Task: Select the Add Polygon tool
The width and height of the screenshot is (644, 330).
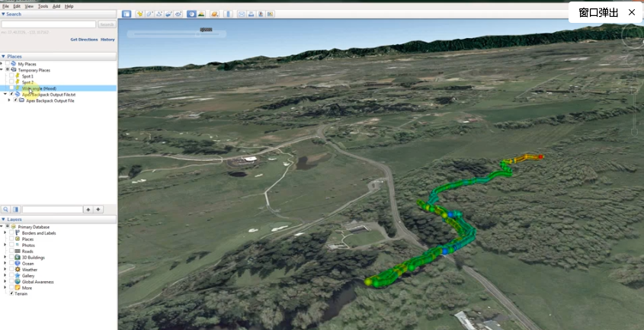Action: click(x=149, y=14)
